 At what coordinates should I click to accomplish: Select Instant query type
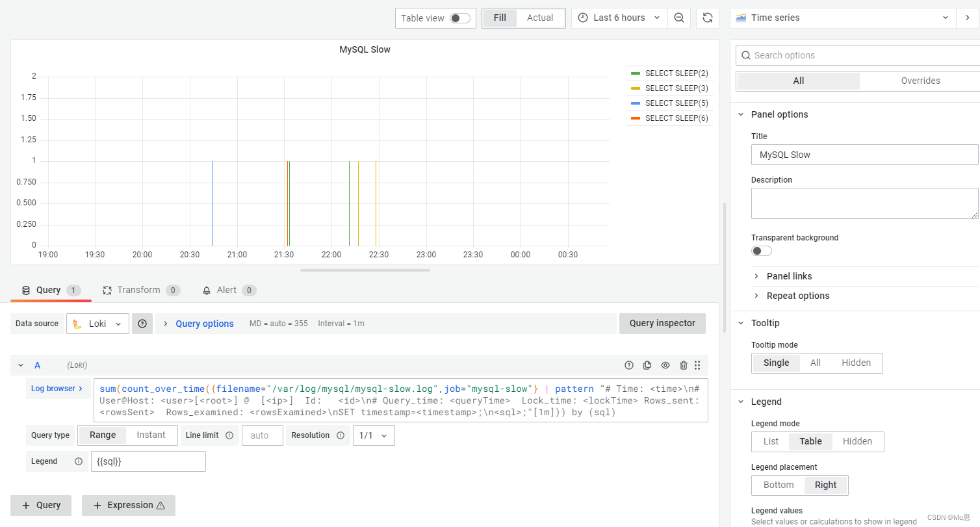pyautogui.click(x=151, y=435)
